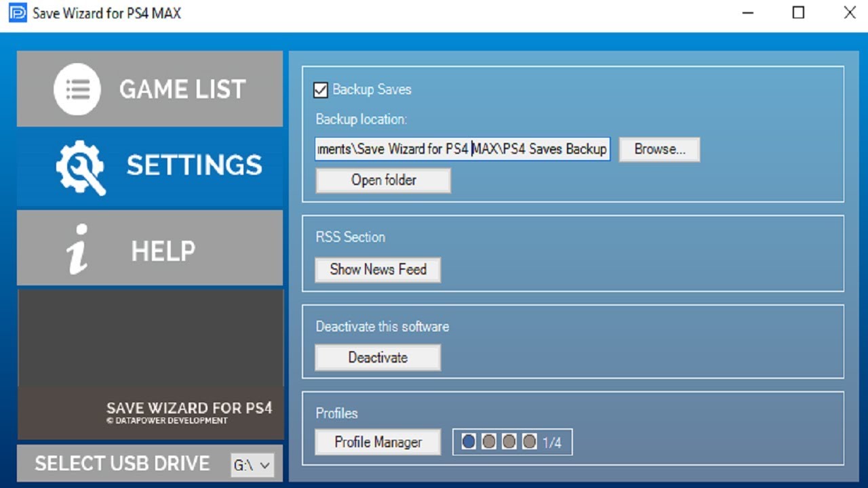Open the backup folder
This screenshot has width=868, height=488.
[382, 180]
